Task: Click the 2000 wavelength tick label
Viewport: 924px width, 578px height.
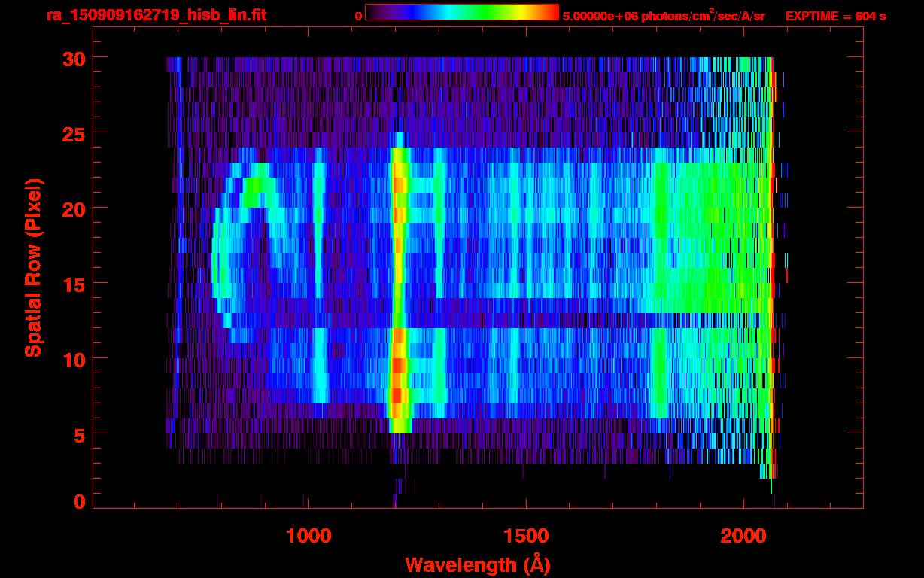Action: (744, 536)
